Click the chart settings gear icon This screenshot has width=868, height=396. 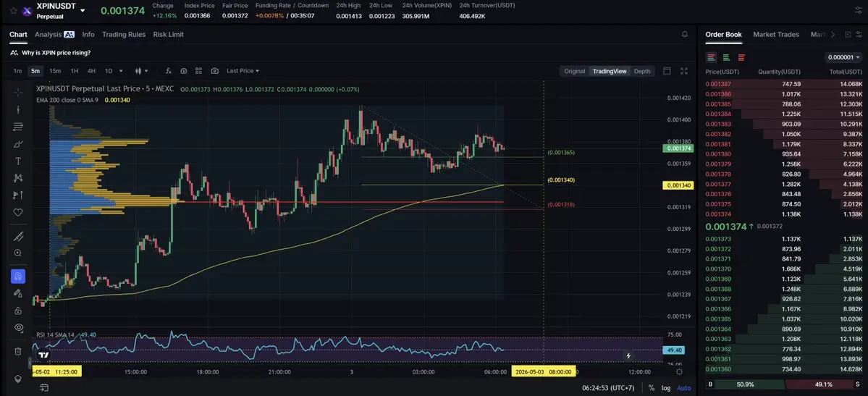pos(679,371)
